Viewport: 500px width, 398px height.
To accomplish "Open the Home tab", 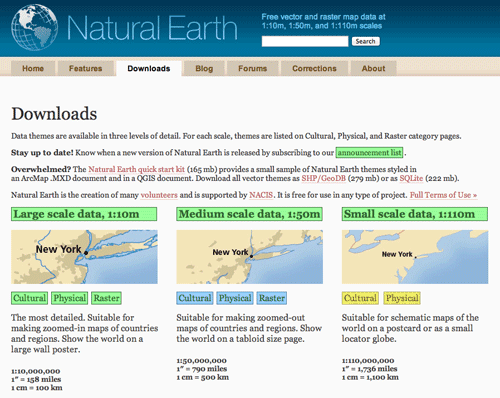I will [33, 68].
